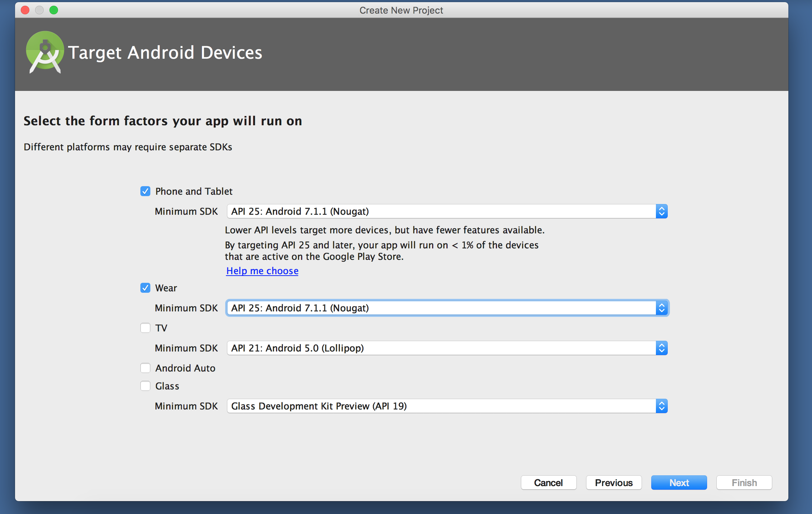Open the Glass Minimum SDK dropdown

coord(447,406)
